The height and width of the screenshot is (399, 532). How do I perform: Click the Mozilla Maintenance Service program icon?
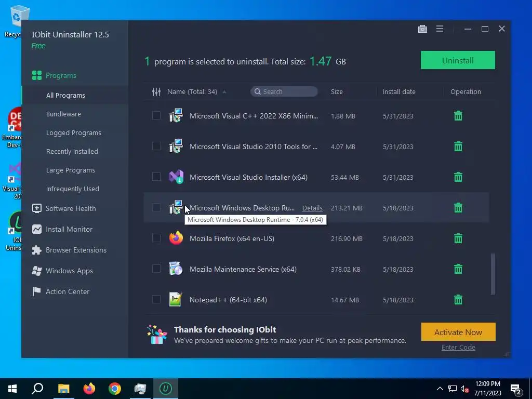176,269
